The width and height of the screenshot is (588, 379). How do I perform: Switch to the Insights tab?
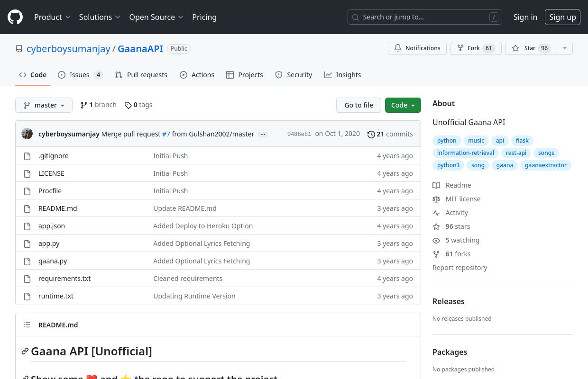[x=342, y=75]
